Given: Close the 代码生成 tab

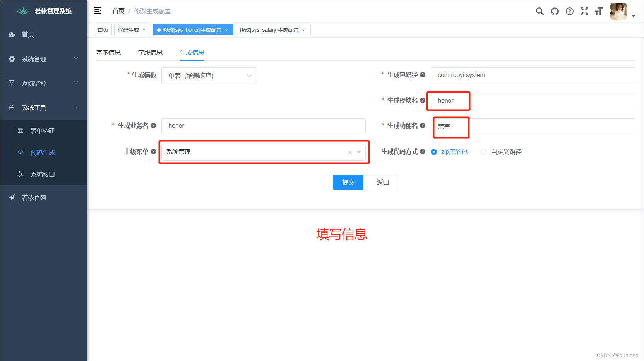Looking at the screenshot, I should (x=144, y=30).
